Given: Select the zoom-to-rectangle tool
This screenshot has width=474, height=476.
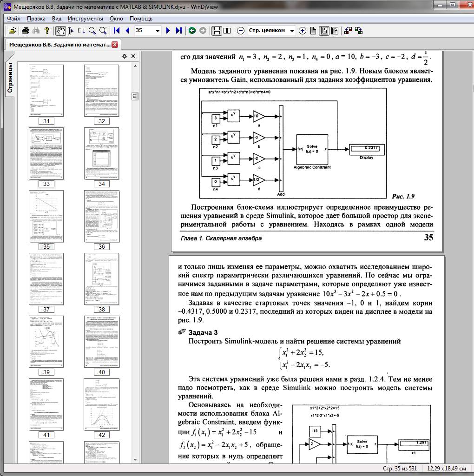Looking at the screenshot, I should (x=103, y=31).
